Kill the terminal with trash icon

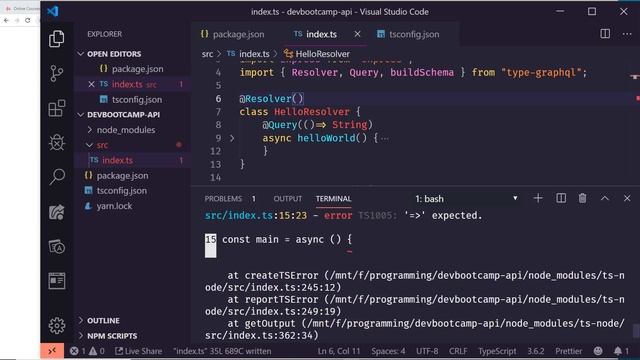click(x=582, y=198)
